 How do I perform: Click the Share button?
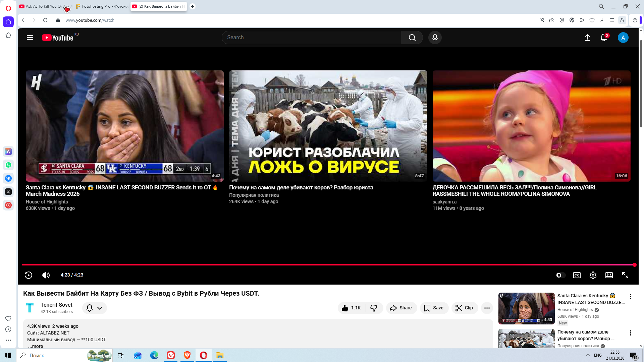[401, 308]
